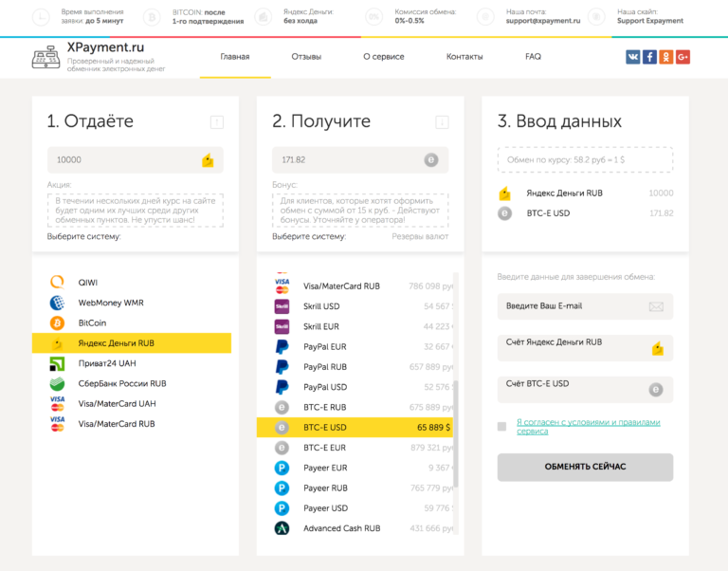
Task: Click the envelope icon in the e-mail field
Action: pyautogui.click(x=656, y=306)
